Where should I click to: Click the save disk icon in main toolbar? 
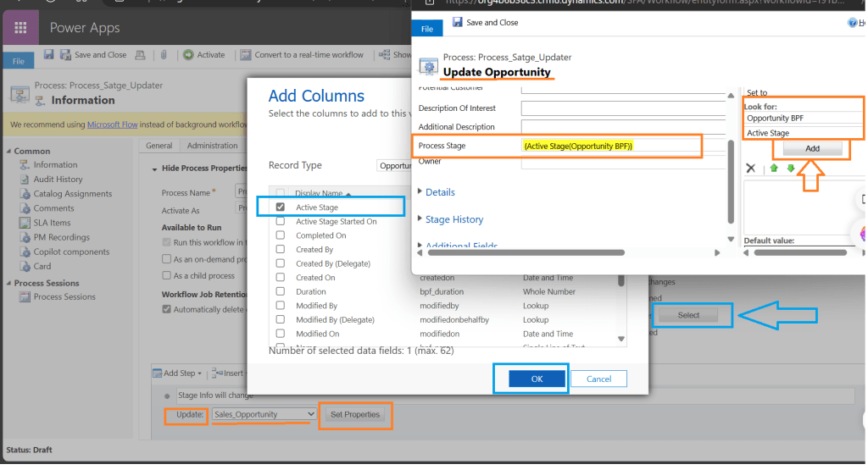coord(48,54)
